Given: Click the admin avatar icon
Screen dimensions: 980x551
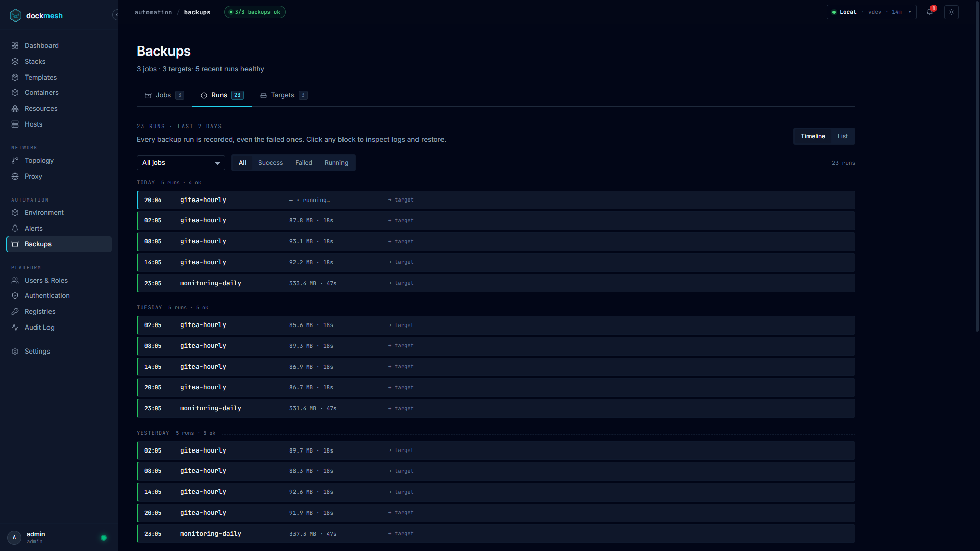Looking at the screenshot, I should [14, 537].
